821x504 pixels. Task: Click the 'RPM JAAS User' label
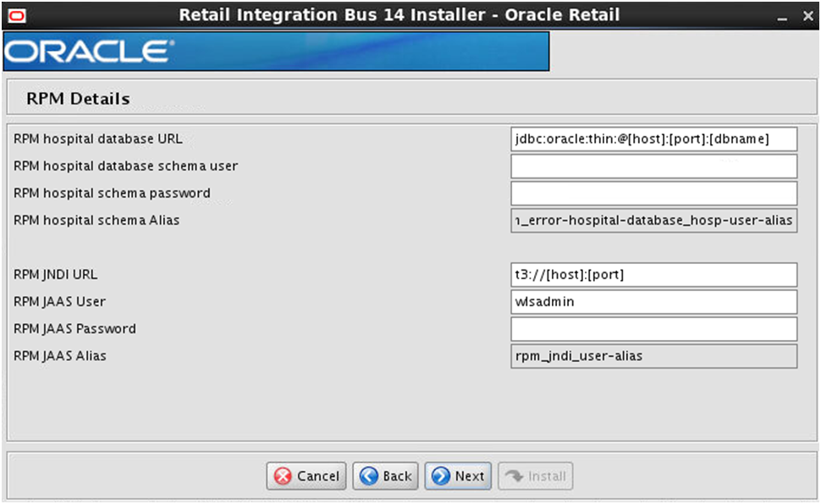(x=60, y=302)
